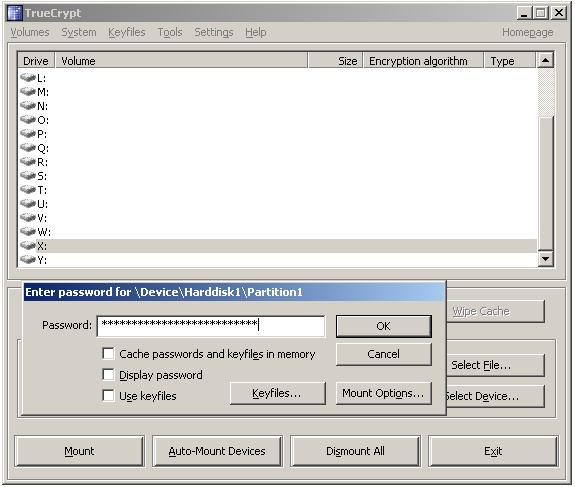This screenshot has height=487, width=575.
Task: Open the Help menu
Action: click(x=256, y=32)
